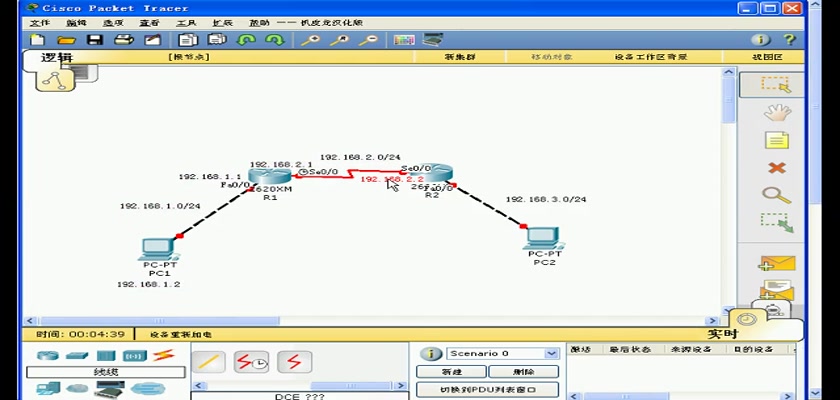Select the Delete tool red X

pyautogui.click(x=776, y=168)
